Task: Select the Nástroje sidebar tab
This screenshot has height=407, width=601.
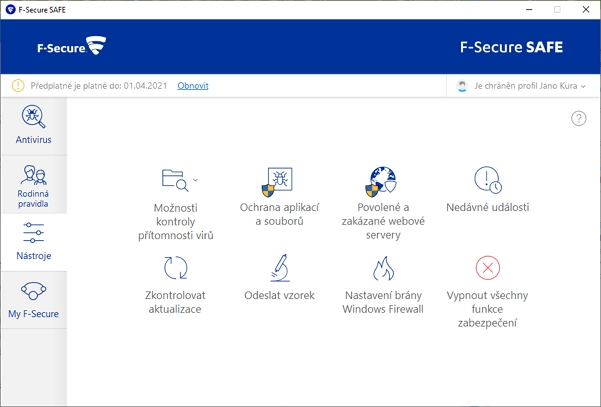Action: tap(33, 242)
